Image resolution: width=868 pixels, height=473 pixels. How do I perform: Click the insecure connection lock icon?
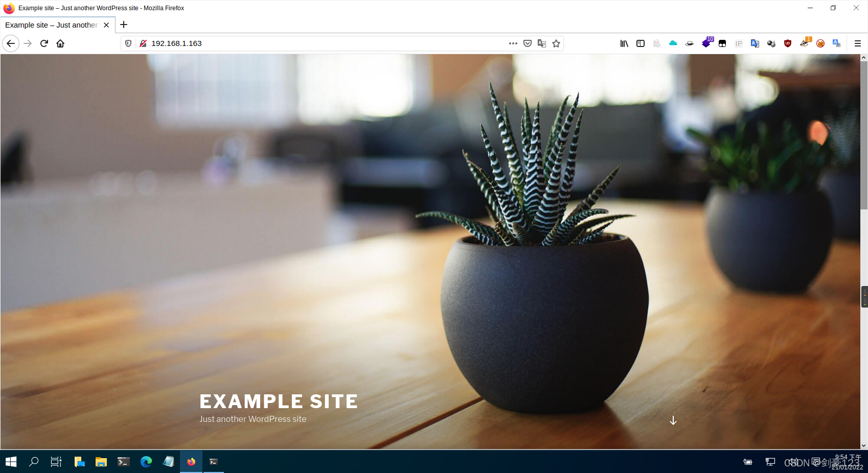coord(143,43)
